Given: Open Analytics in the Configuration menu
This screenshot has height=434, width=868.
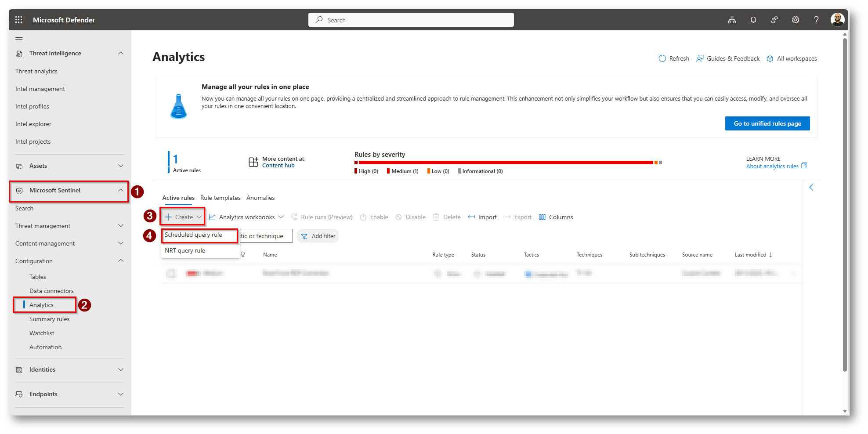Looking at the screenshot, I should tap(41, 305).
